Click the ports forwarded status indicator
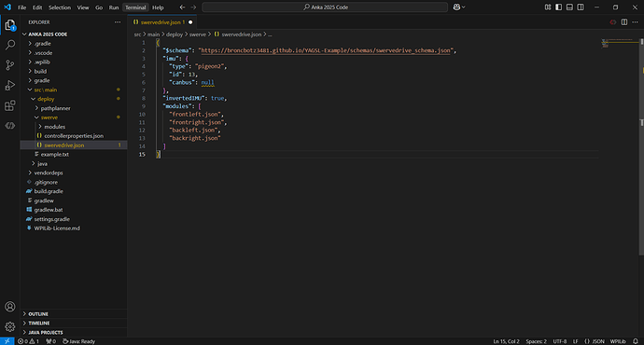The height and width of the screenshot is (345, 644). [x=51, y=341]
